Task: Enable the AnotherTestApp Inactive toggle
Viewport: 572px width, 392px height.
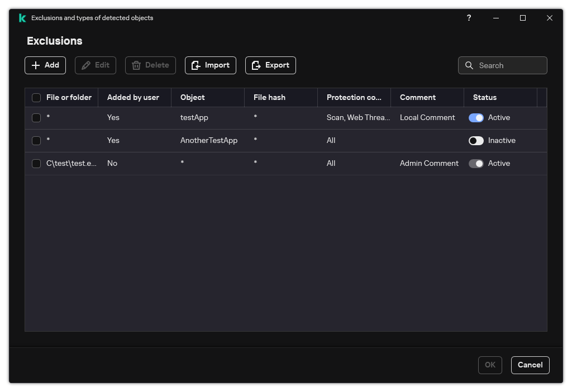Action: (x=476, y=140)
